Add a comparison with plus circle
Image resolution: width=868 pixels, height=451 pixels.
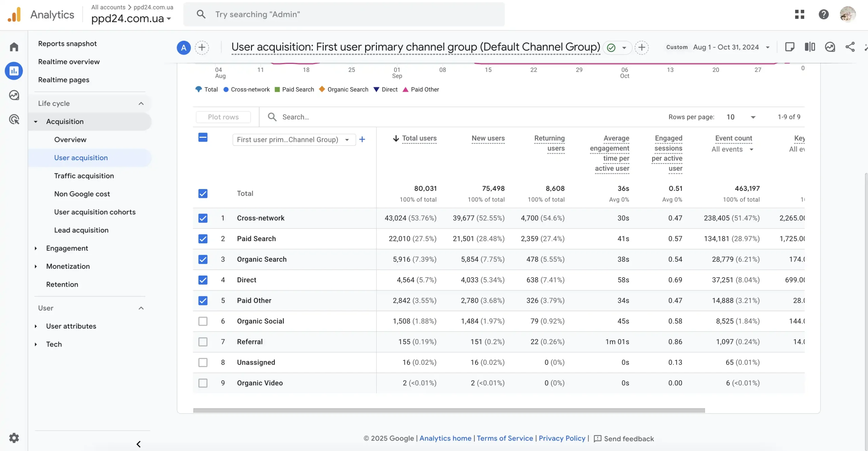click(202, 48)
